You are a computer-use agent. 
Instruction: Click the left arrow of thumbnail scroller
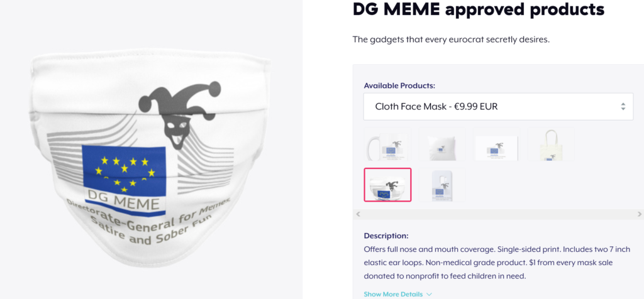click(x=358, y=214)
